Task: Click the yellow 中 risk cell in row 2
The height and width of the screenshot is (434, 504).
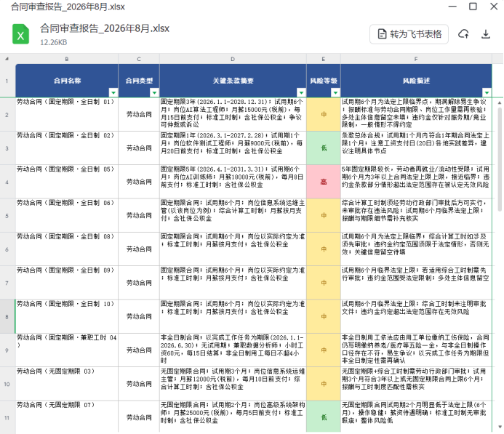Action: (x=324, y=114)
